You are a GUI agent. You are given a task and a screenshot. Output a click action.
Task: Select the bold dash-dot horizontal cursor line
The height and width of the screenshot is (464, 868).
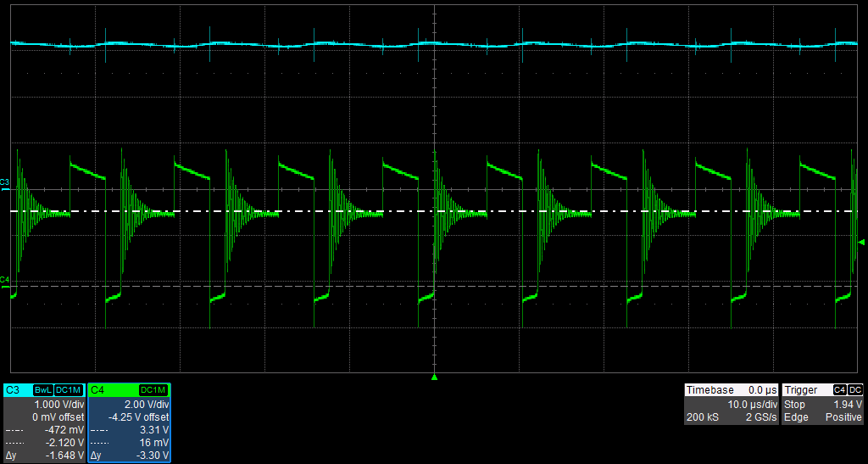coord(434,211)
